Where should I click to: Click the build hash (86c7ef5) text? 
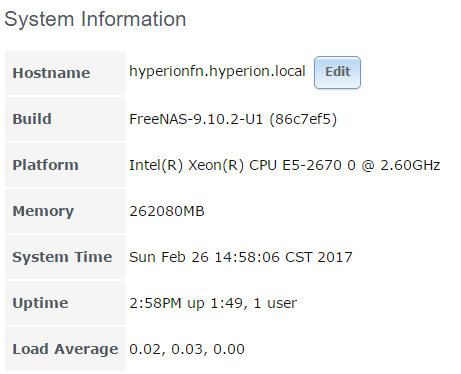303,119
